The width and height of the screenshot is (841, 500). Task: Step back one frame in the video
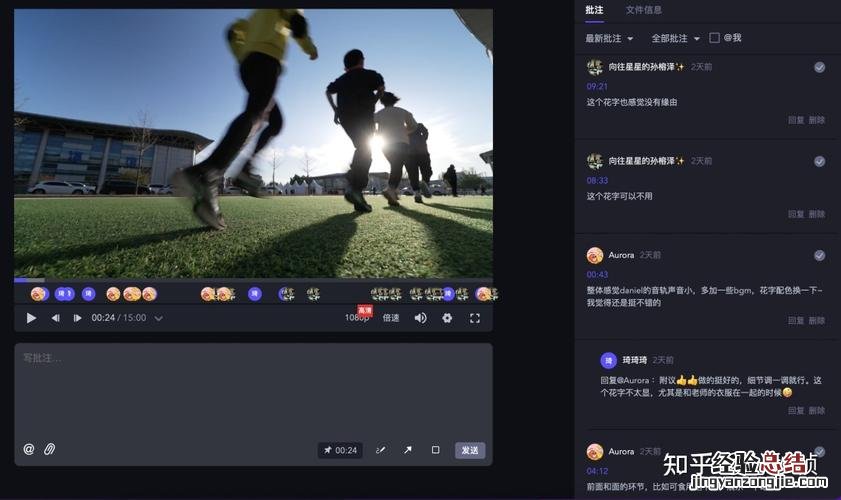pyautogui.click(x=55, y=318)
